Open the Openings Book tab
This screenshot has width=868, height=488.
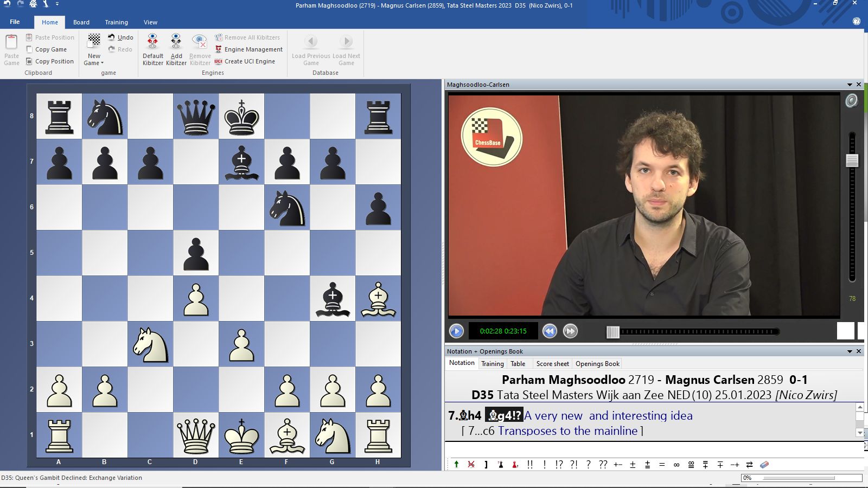[x=597, y=364]
